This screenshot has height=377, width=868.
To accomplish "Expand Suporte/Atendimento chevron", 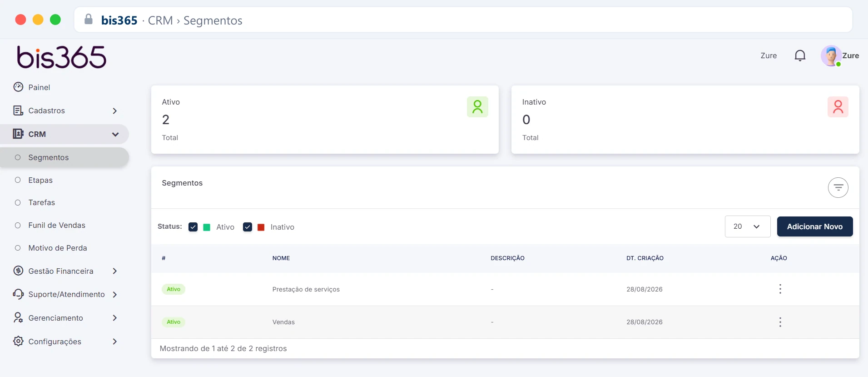I will [115, 295].
